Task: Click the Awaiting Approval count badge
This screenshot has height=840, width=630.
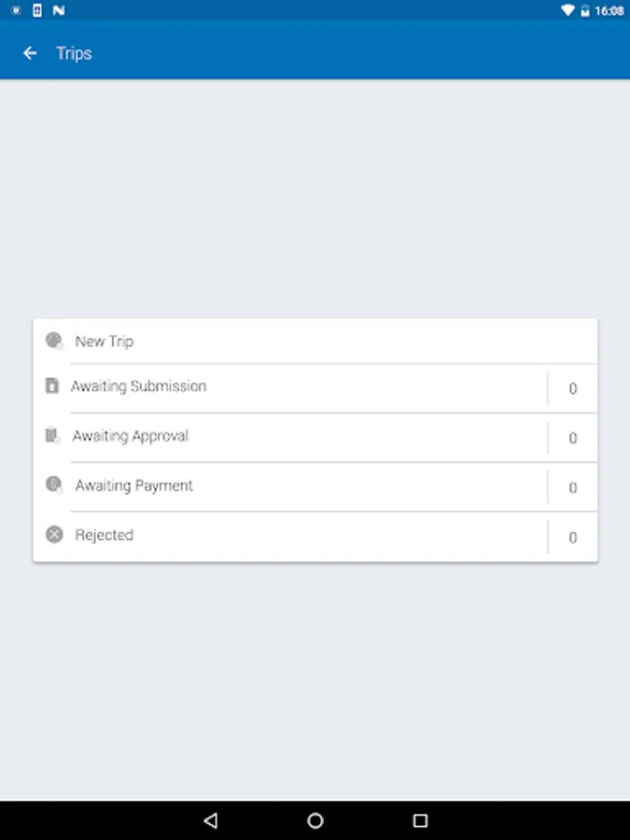Action: coord(572,439)
